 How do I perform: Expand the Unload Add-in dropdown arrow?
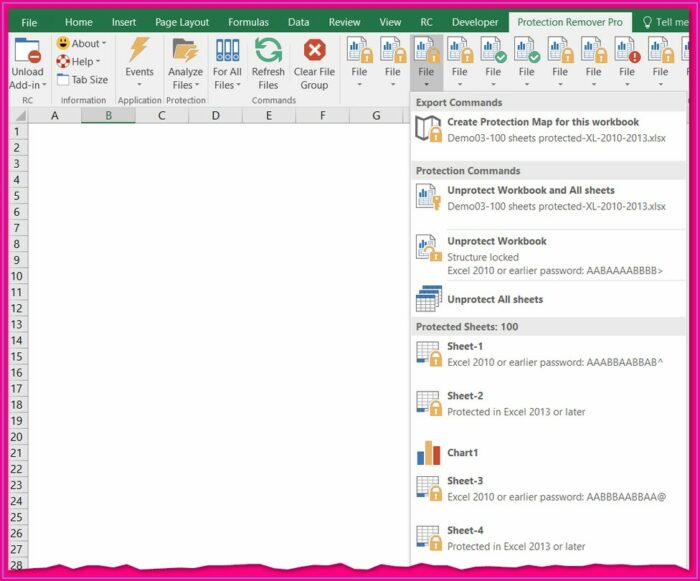click(44, 85)
